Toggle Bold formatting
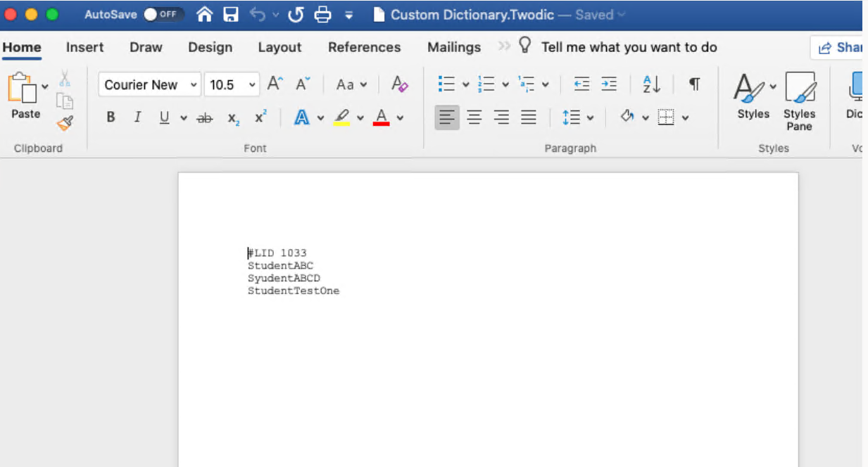Image resolution: width=868 pixels, height=467 pixels. [x=111, y=117]
